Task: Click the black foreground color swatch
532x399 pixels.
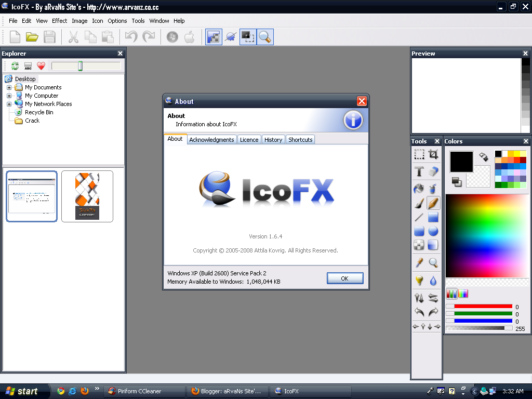Action: click(461, 162)
